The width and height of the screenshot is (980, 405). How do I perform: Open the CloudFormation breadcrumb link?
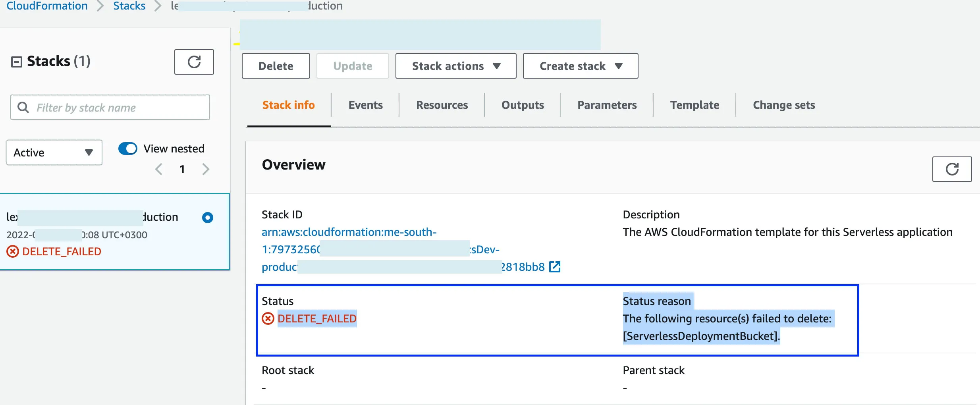(x=47, y=6)
